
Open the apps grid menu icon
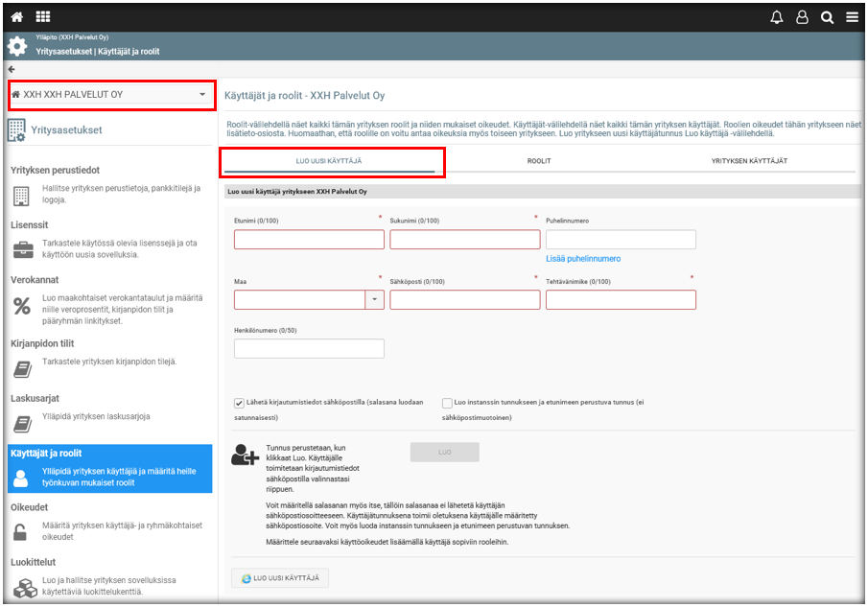(43, 17)
